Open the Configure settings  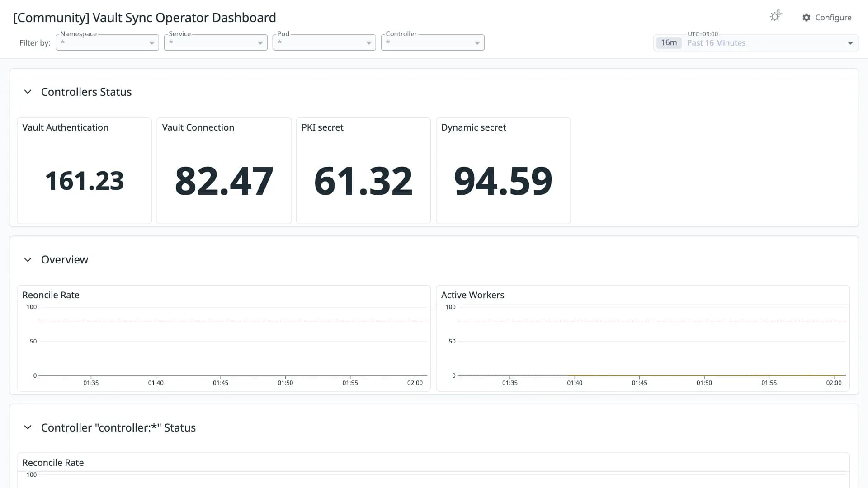tap(827, 18)
